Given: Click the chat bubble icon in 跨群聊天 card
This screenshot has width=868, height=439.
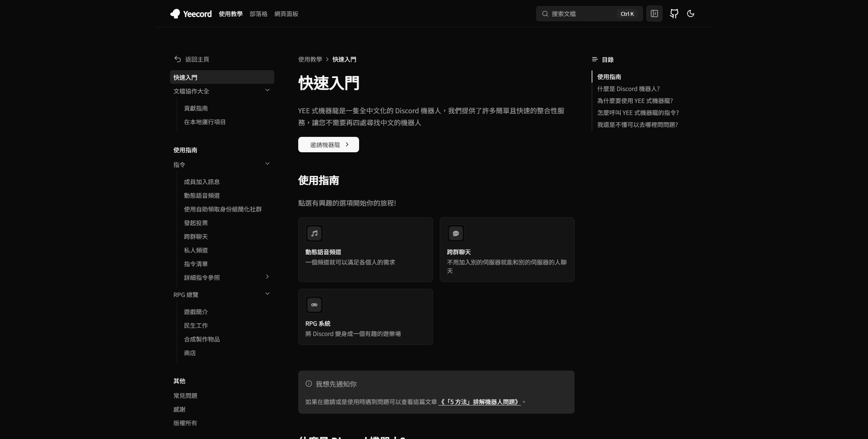Looking at the screenshot, I should (x=456, y=233).
